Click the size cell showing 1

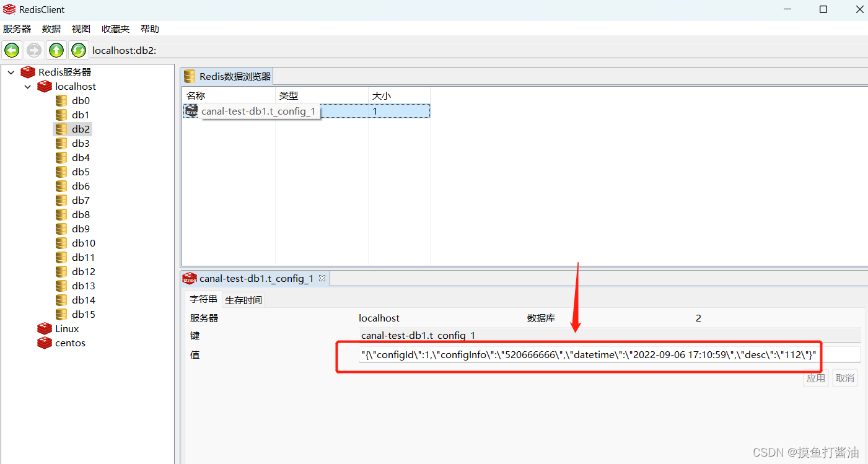[399, 111]
